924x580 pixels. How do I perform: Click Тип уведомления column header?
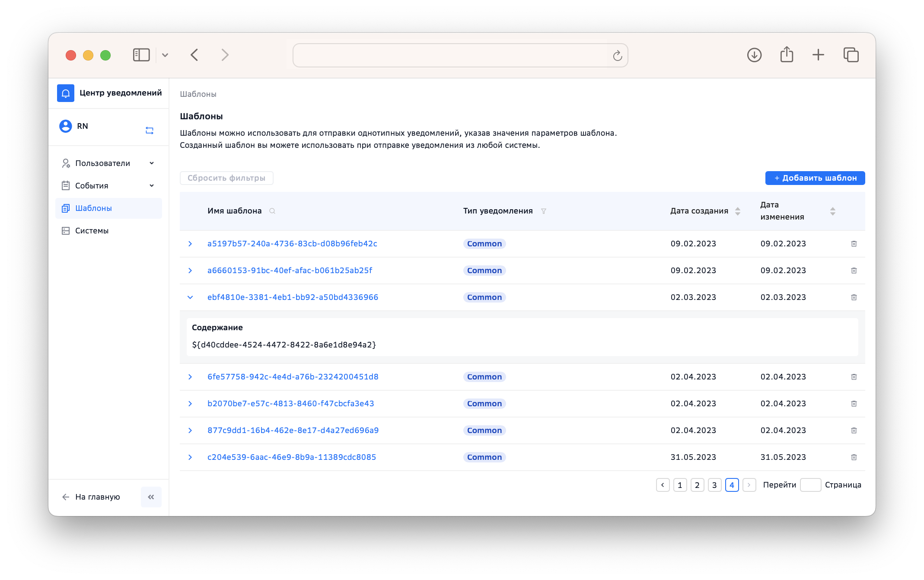[x=498, y=211]
